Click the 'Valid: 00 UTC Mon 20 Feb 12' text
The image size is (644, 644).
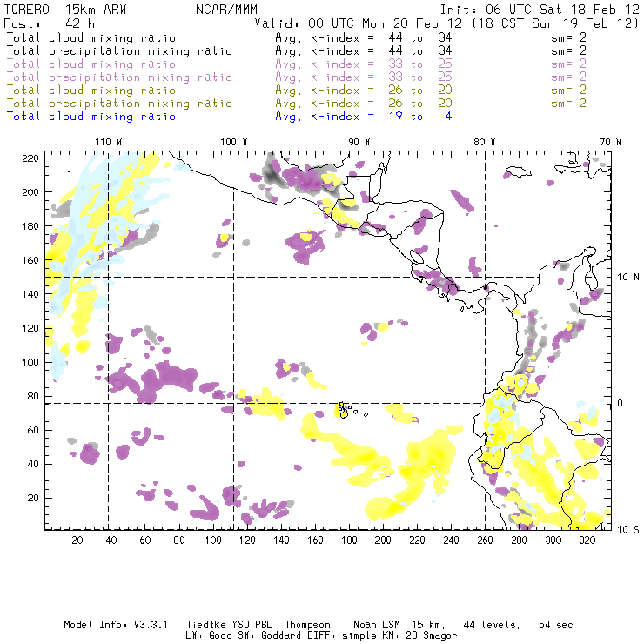tap(359, 23)
